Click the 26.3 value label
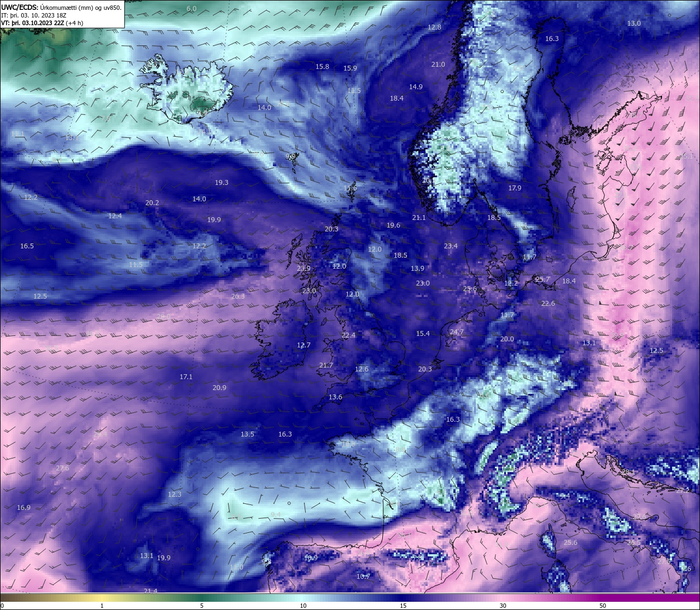Screen dimensions: 700x610 pos(238,297)
